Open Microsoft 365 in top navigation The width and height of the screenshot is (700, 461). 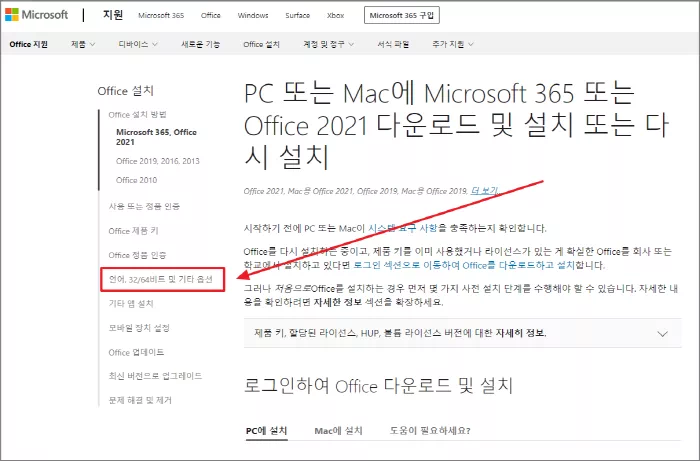point(161,15)
